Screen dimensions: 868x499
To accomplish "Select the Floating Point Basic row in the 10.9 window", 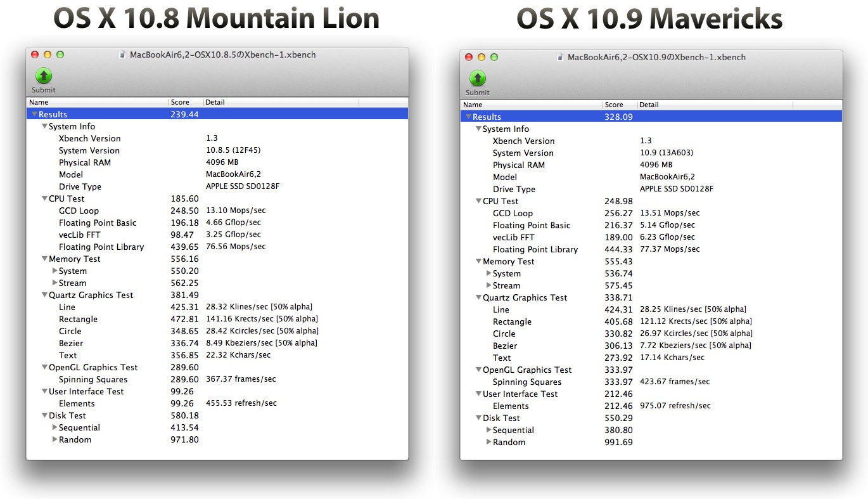I will [651, 225].
